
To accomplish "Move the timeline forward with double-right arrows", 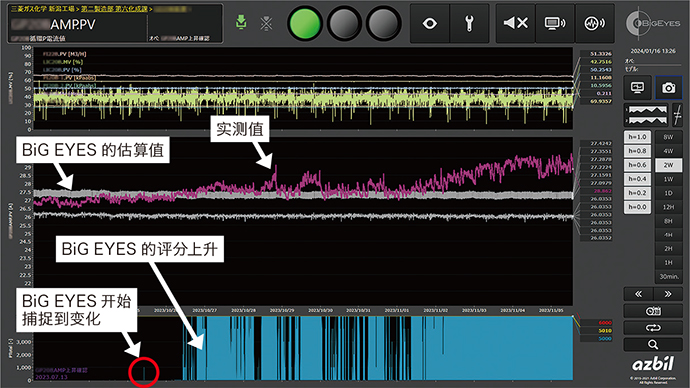I will pyautogui.click(x=668, y=294).
